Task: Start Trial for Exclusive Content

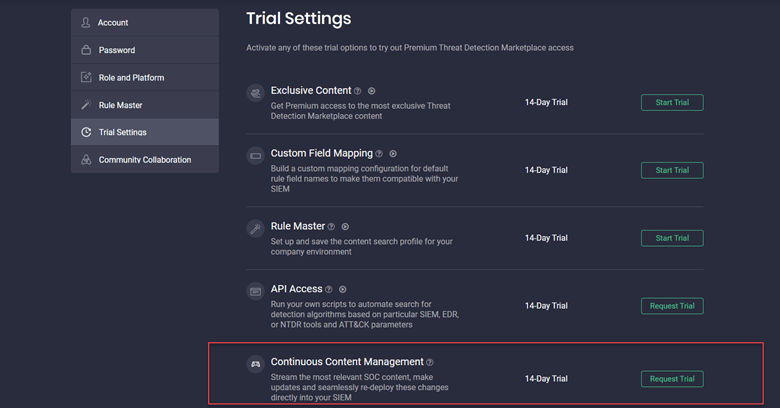Action: pos(672,102)
